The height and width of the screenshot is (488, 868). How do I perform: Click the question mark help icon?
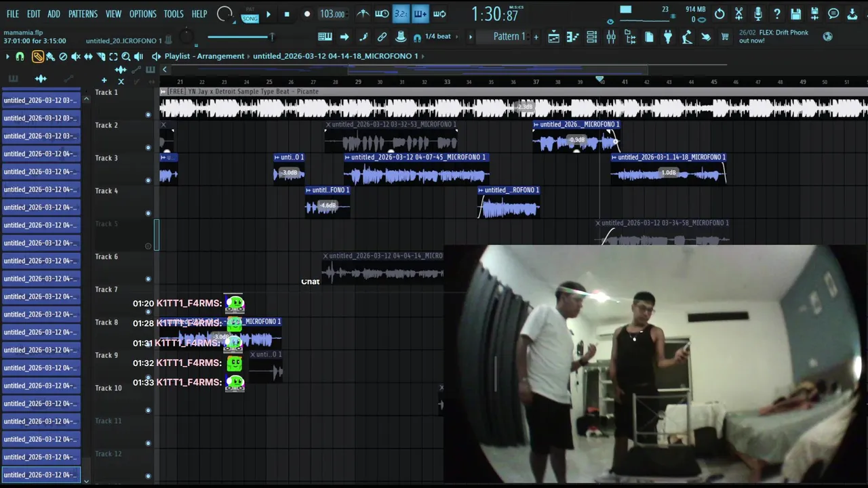[777, 14]
